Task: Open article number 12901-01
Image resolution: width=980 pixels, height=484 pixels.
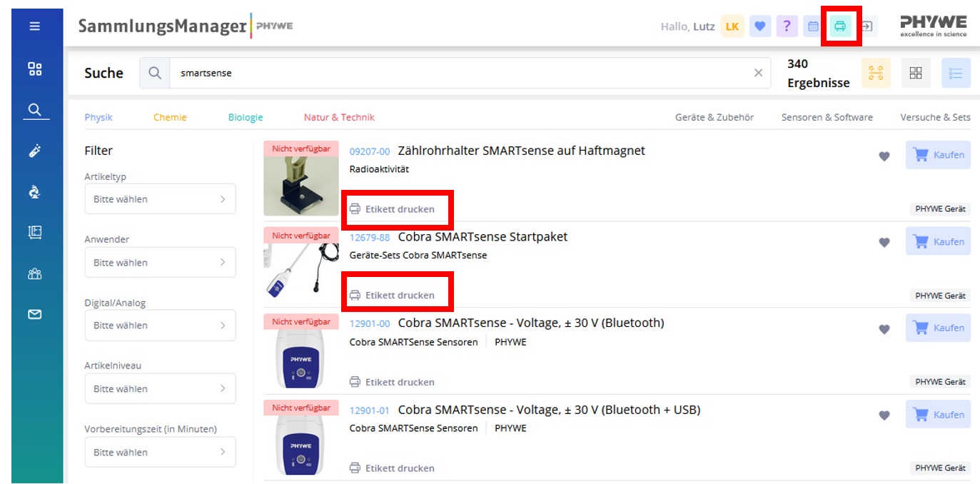Action: coord(370,410)
